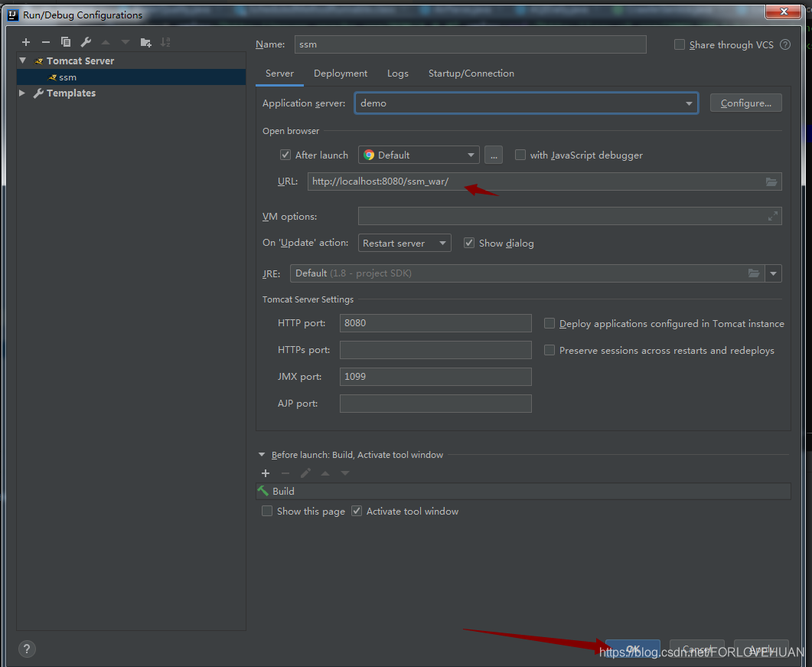Uncheck After launch checkbox
812x667 pixels.
pos(285,155)
